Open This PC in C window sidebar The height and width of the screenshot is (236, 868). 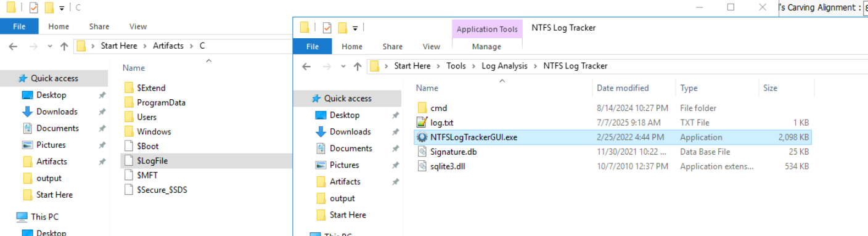click(x=44, y=217)
